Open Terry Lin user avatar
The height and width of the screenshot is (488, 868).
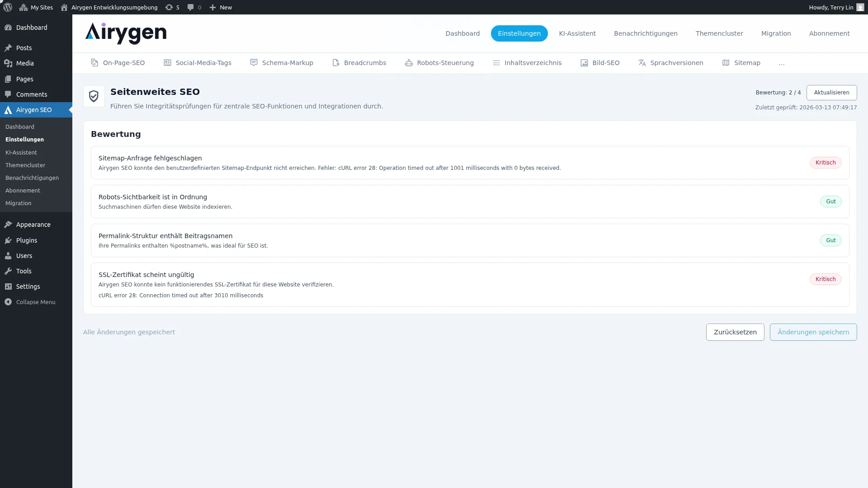tap(860, 7)
